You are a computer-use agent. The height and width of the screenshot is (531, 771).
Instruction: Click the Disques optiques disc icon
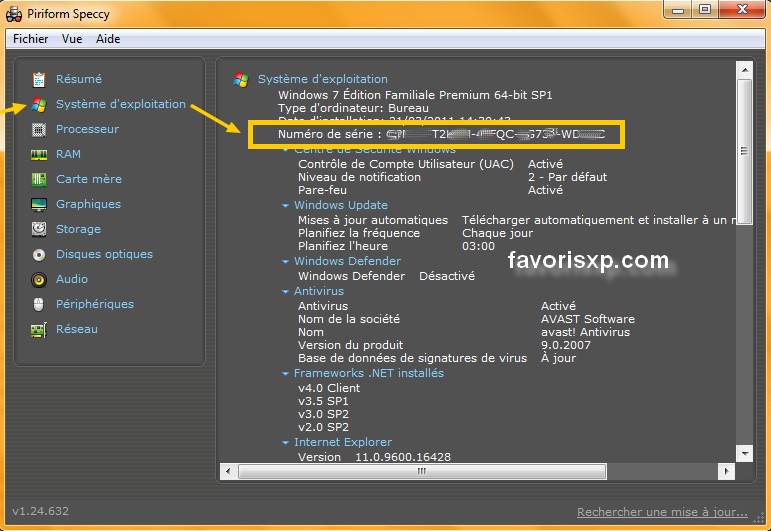click(x=39, y=254)
